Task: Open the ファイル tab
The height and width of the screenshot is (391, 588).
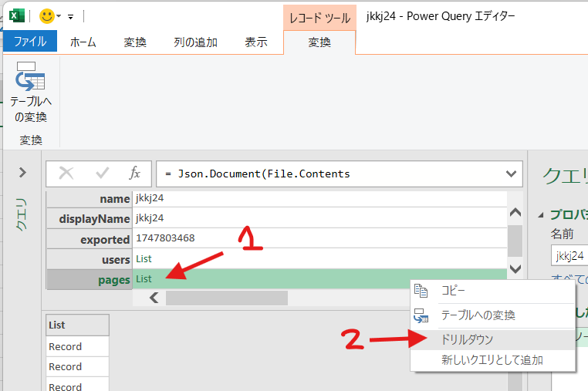Action: click(x=30, y=41)
